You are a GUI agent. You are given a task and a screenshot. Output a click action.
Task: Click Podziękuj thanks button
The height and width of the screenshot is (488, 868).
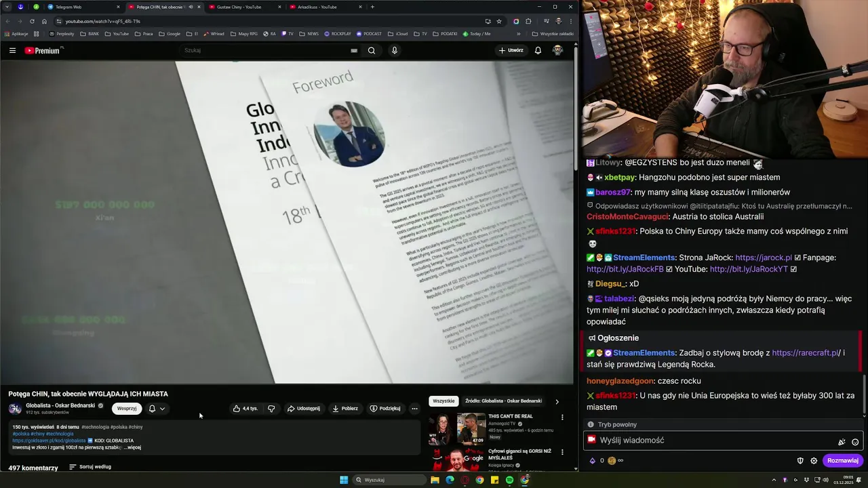pyautogui.click(x=385, y=409)
